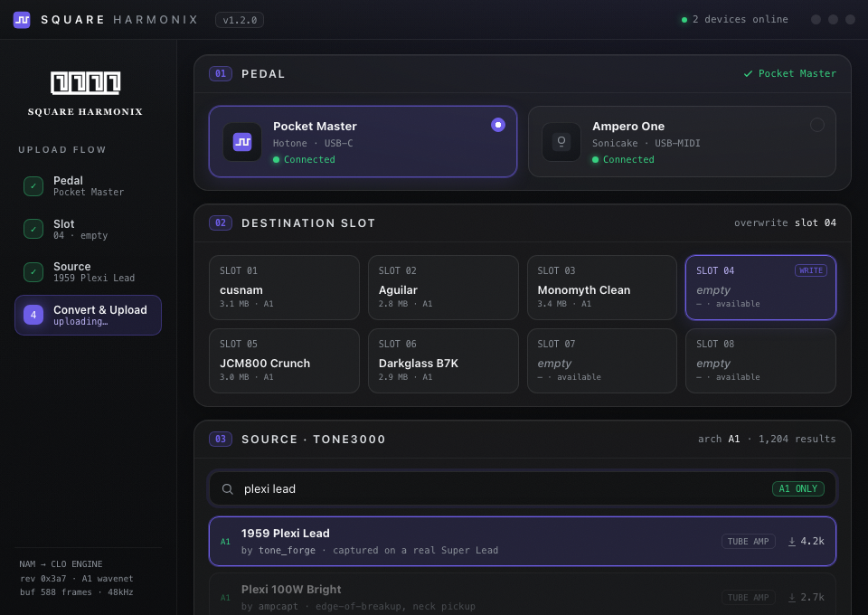Choose Slot 05 JCM800 Crunch
Viewport: 868px width, 615px height.
(x=284, y=361)
